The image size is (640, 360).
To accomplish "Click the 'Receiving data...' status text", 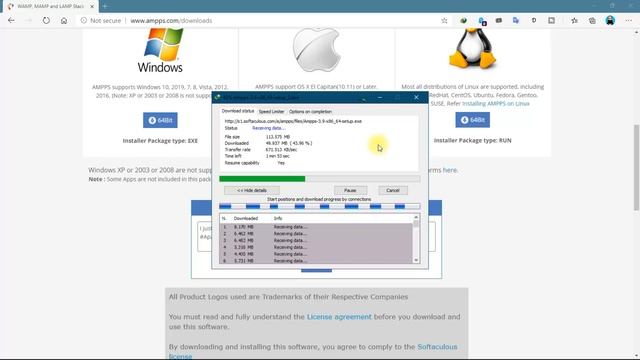I will (269, 128).
